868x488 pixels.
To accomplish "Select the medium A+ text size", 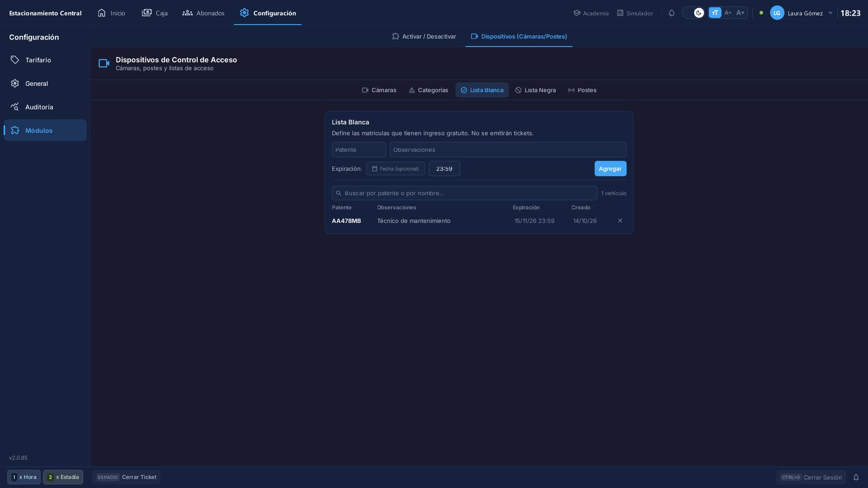I will pyautogui.click(x=728, y=13).
